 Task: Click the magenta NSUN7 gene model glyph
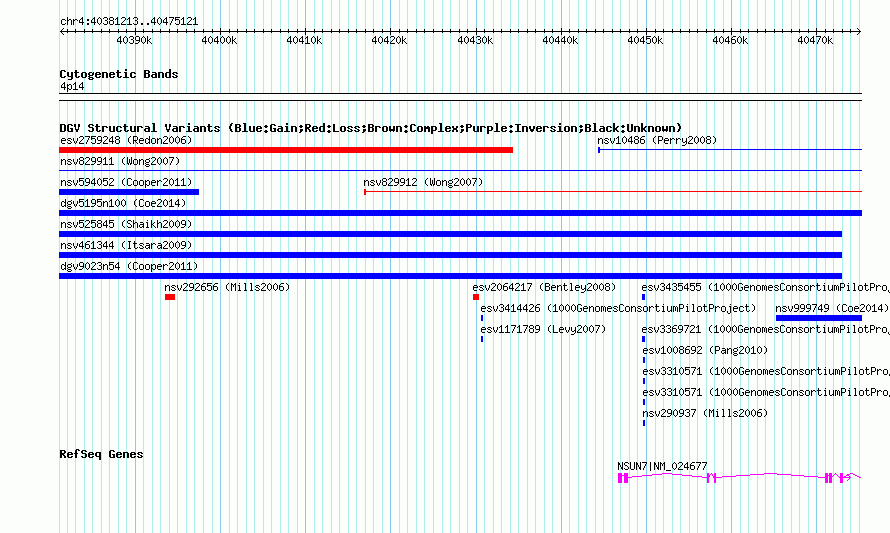click(x=740, y=478)
